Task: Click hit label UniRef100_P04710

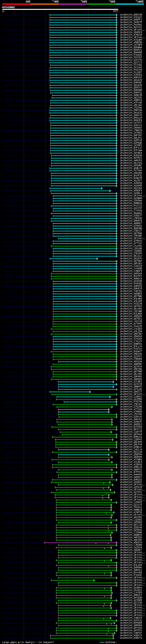Action: (x=131, y=349)
